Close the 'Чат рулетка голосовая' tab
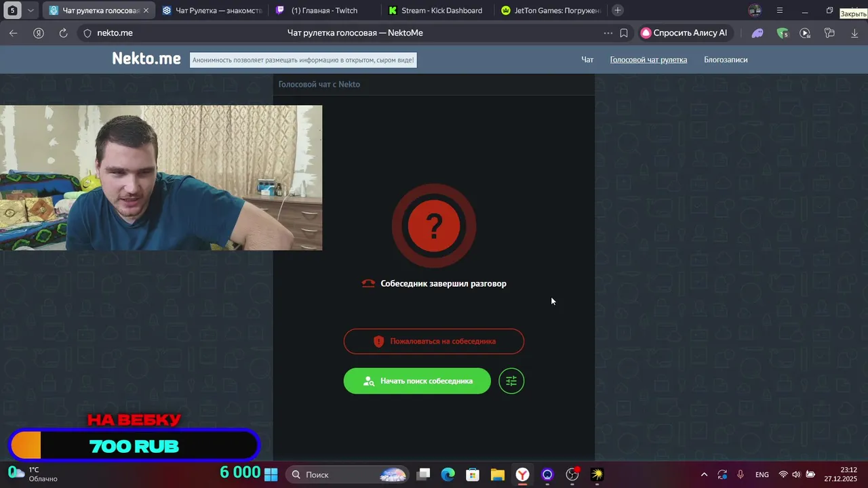 (146, 11)
